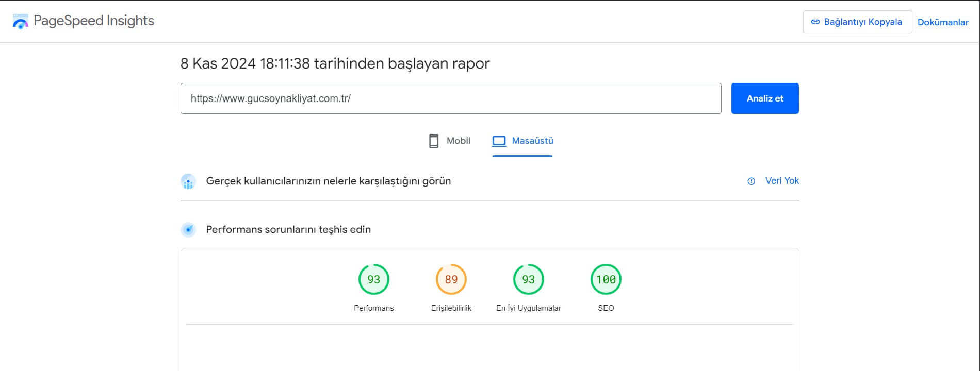
Task: Click the report date heading text
Action: click(335, 63)
